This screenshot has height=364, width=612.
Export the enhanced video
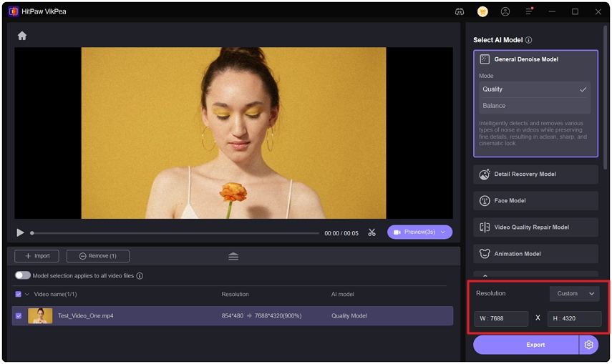pyautogui.click(x=525, y=345)
